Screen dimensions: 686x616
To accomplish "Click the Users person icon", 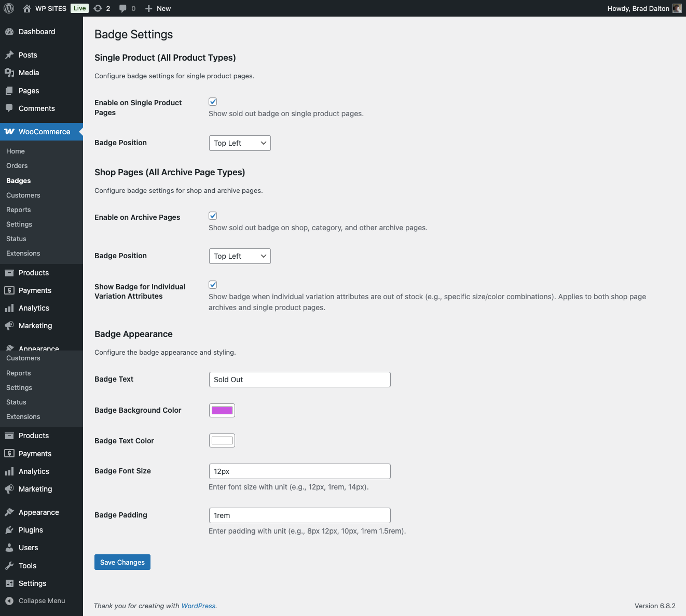I will [x=9, y=548].
